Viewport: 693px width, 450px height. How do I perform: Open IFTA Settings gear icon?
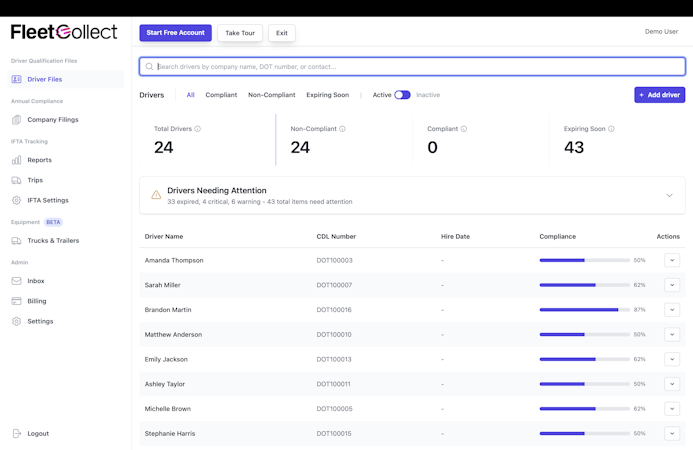tap(16, 200)
